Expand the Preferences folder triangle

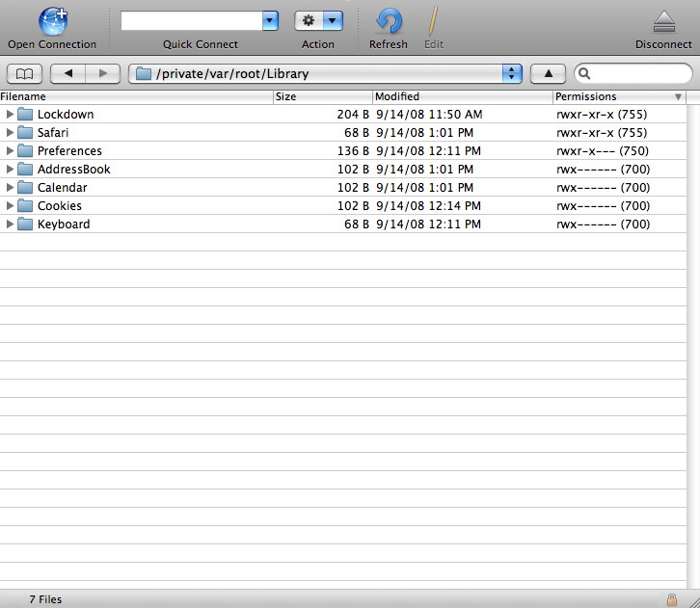(x=10, y=150)
